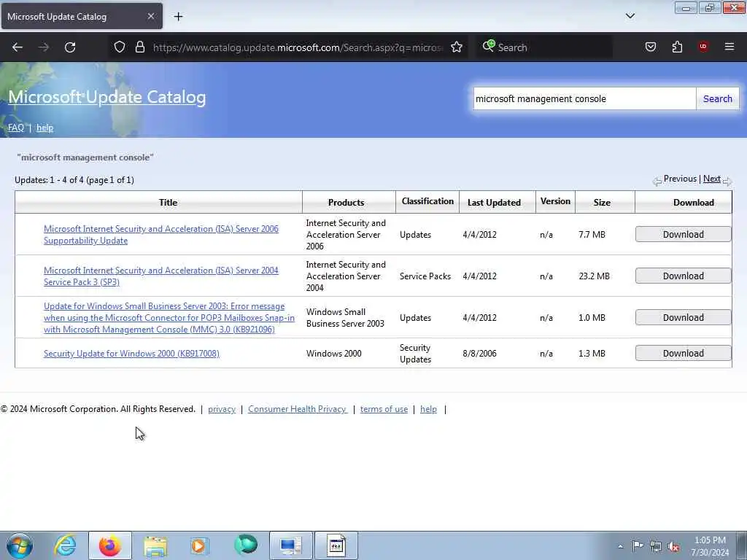This screenshot has height=560, width=747.
Task: Sort results by Size column
Action: click(x=602, y=203)
